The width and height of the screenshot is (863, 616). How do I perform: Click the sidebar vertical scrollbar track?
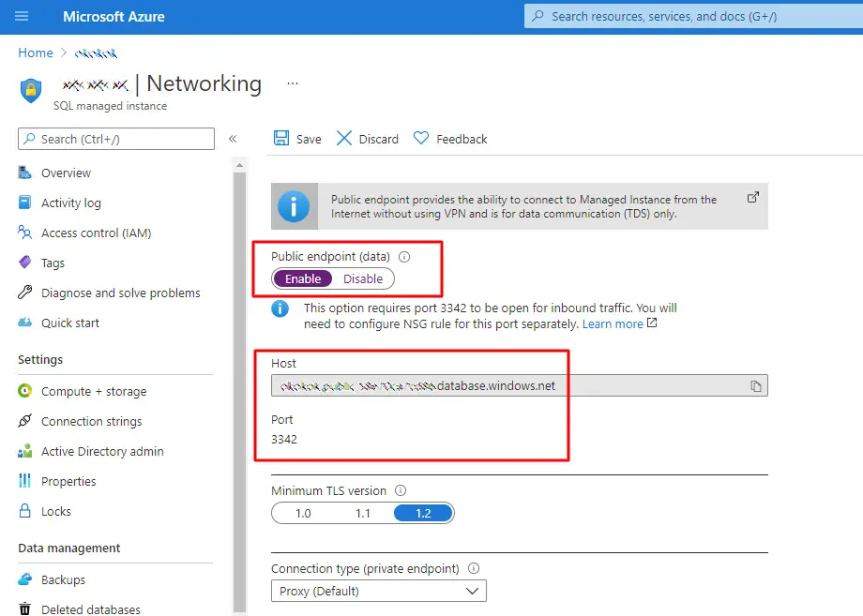(x=239, y=392)
